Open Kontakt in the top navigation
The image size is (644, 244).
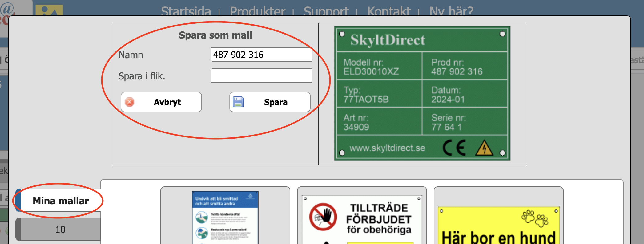(x=389, y=11)
